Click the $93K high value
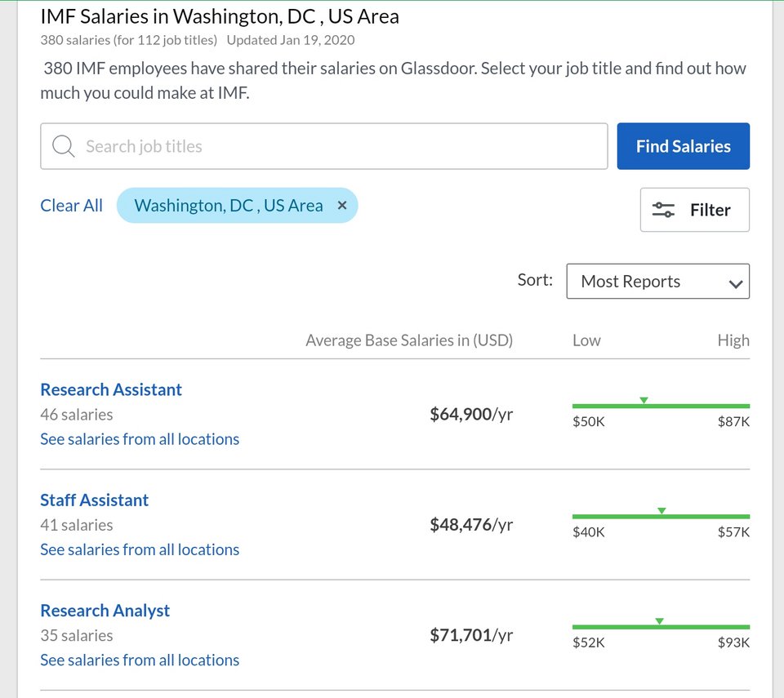 (734, 642)
